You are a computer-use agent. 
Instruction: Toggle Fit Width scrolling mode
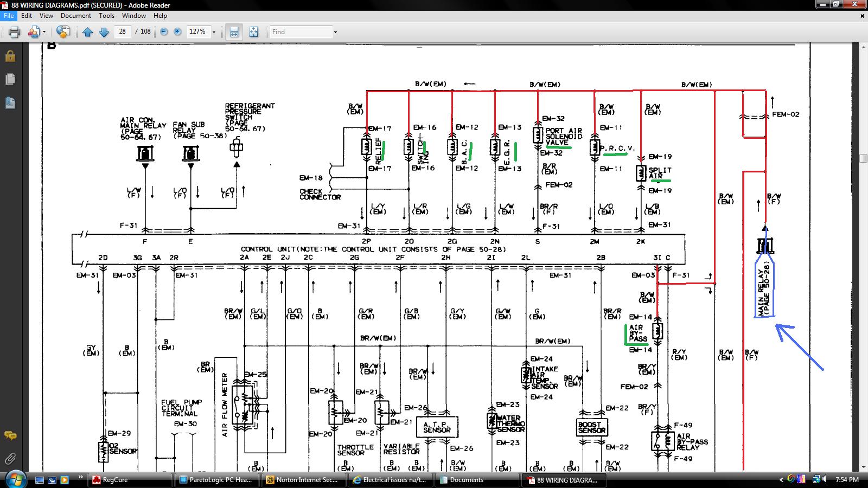[234, 32]
